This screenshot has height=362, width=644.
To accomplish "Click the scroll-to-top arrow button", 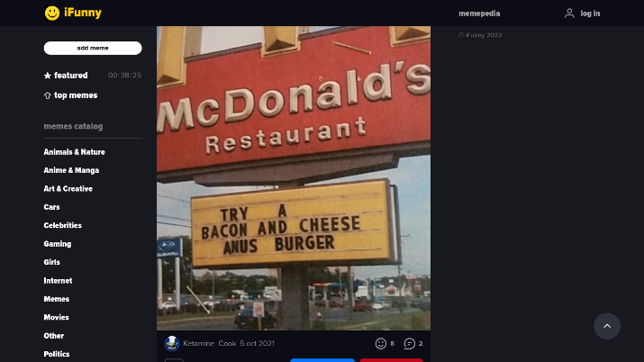I will click(x=607, y=326).
